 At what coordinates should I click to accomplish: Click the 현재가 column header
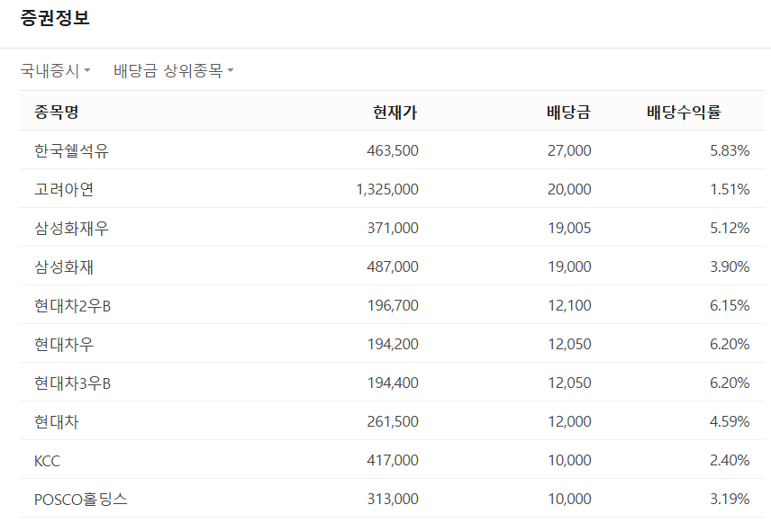point(395,112)
